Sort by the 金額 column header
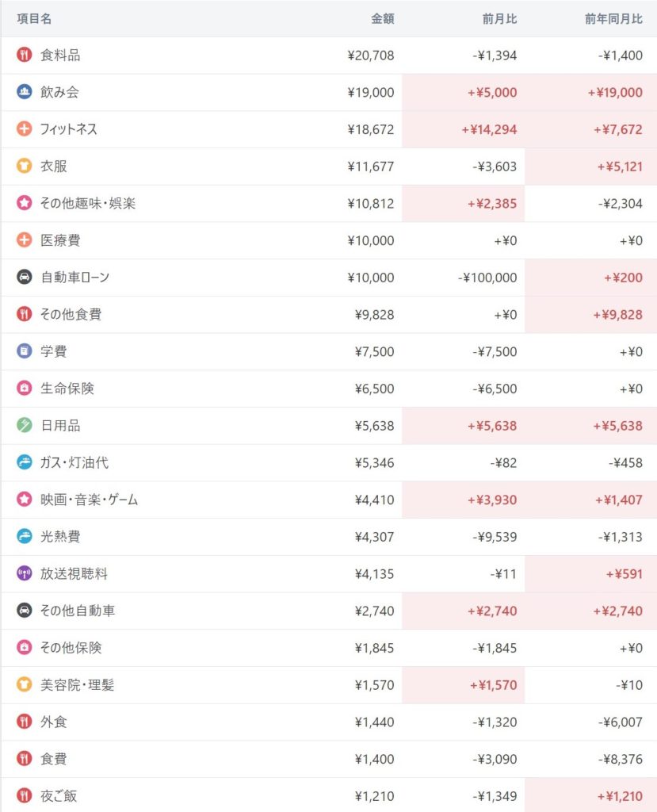657x812 pixels. pyautogui.click(x=382, y=19)
